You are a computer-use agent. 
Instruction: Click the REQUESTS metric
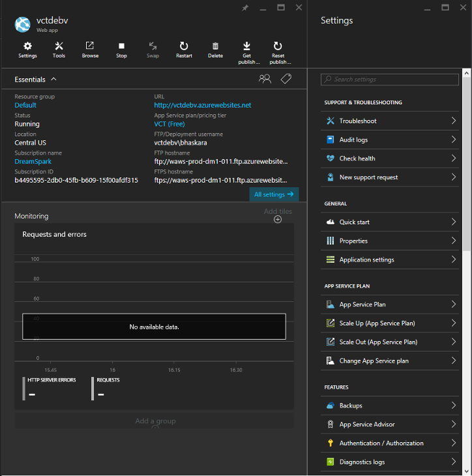106,389
